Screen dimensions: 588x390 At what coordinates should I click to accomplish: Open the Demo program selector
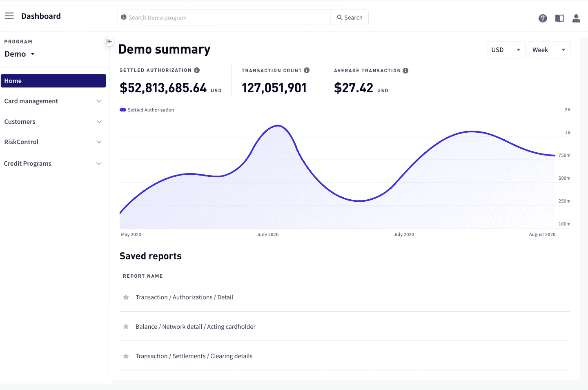19,53
